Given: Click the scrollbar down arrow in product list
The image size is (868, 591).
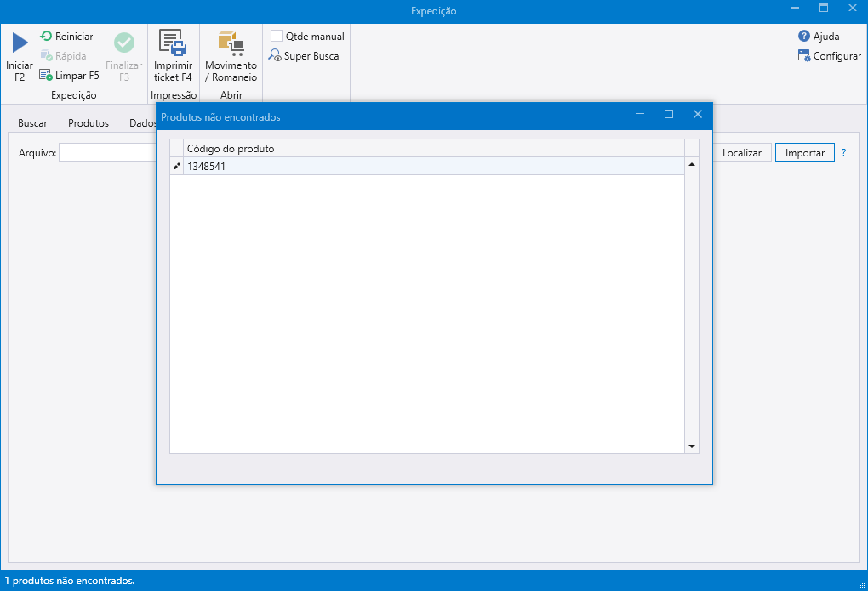Looking at the screenshot, I should (x=692, y=446).
